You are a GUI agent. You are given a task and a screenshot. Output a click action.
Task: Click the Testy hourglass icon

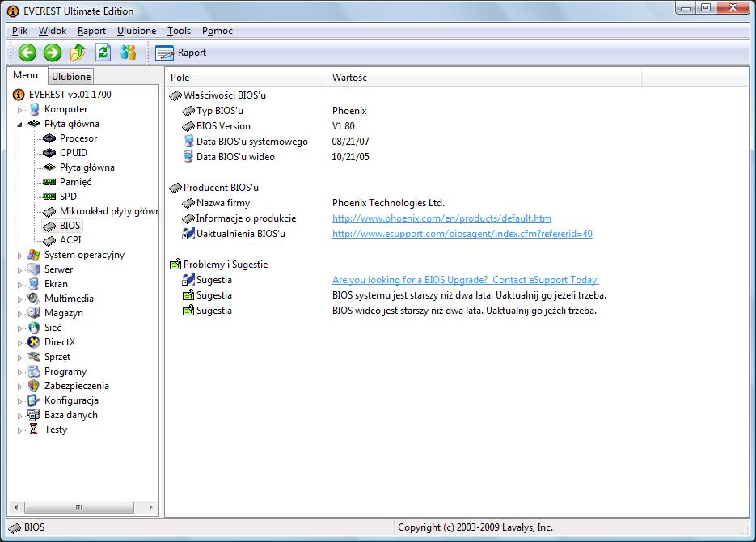tap(33, 430)
